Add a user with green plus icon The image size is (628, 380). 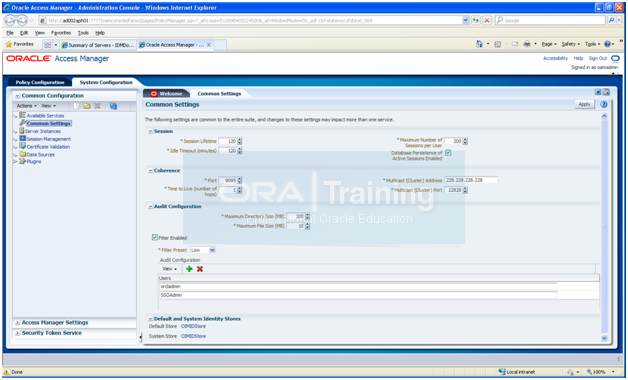189,269
